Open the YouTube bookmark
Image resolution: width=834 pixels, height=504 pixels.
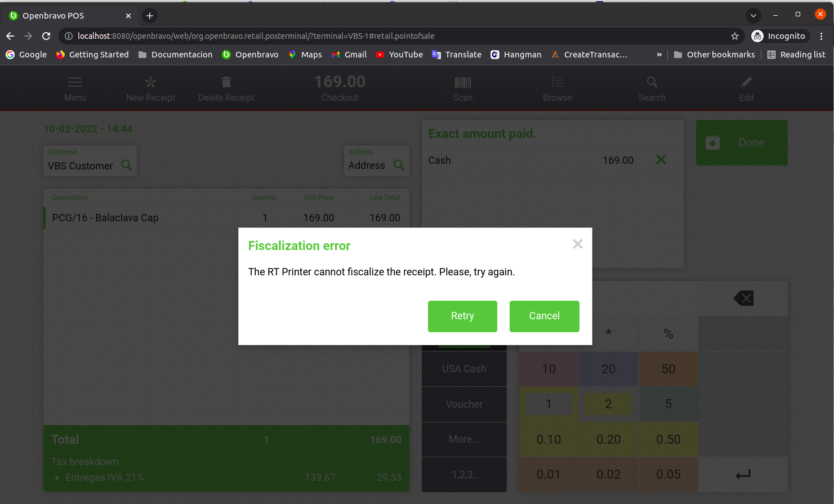pos(399,55)
